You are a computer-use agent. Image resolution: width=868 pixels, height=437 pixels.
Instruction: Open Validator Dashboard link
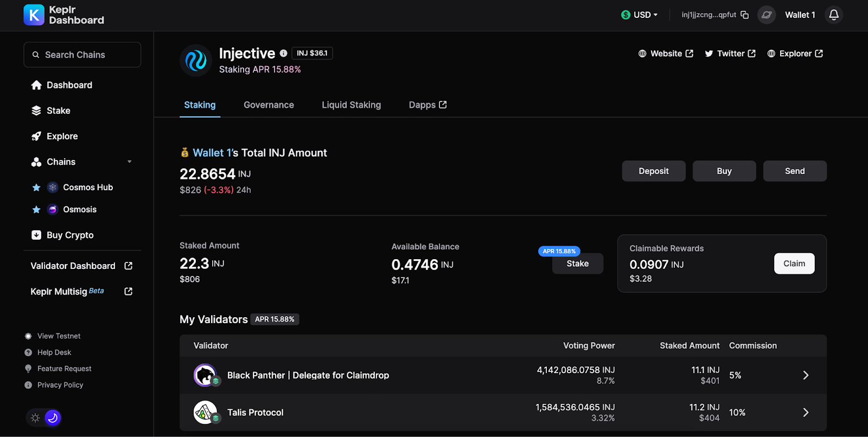pyautogui.click(x=82, y=266)
